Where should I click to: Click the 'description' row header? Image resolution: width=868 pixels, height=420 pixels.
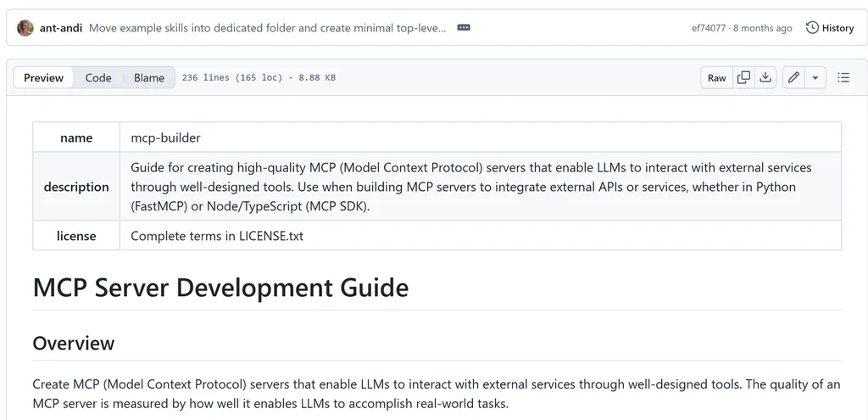click(76, 187)
